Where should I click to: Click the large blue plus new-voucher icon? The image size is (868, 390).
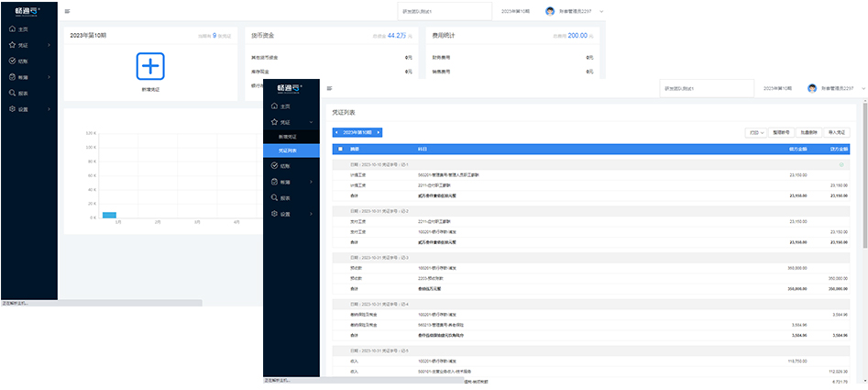click(149, 67)
